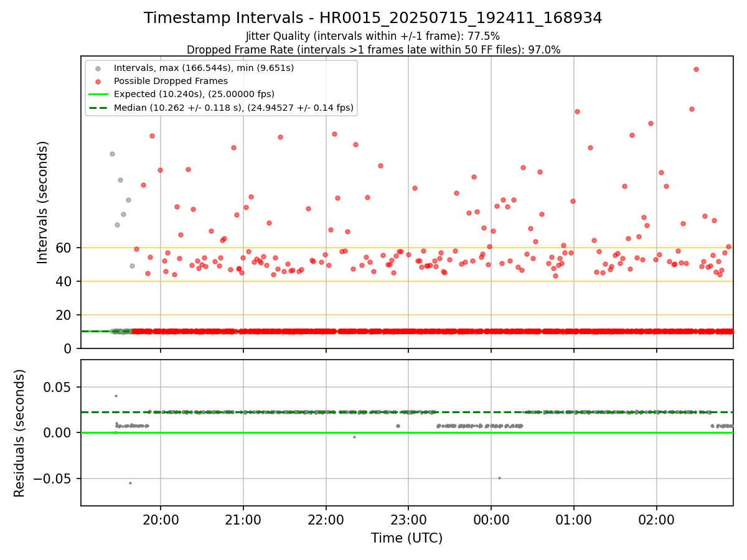This screenshot has width=747, height=560.
Task: Click the solid green line sample in the legend
Action: (x=100, y=94)
